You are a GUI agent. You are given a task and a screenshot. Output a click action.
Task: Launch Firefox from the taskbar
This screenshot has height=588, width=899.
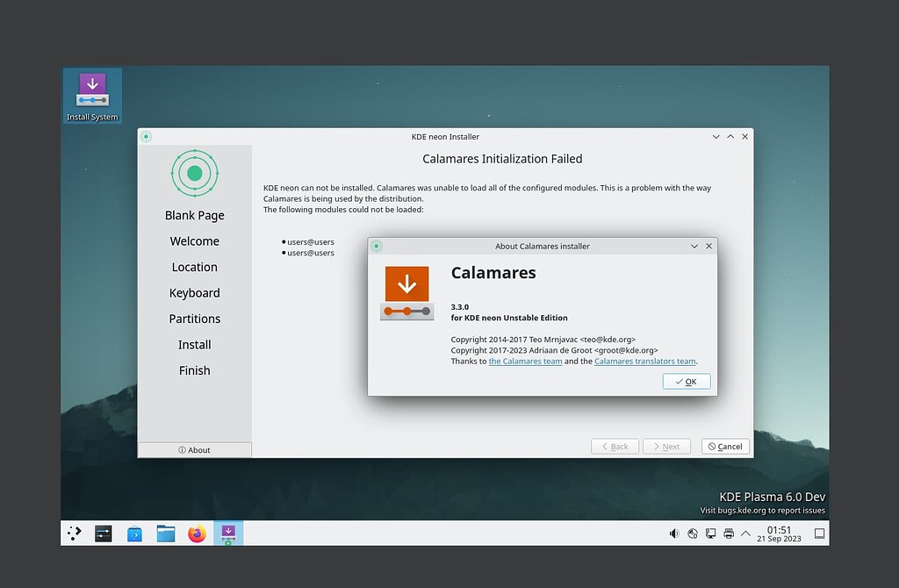click(197, 534)
